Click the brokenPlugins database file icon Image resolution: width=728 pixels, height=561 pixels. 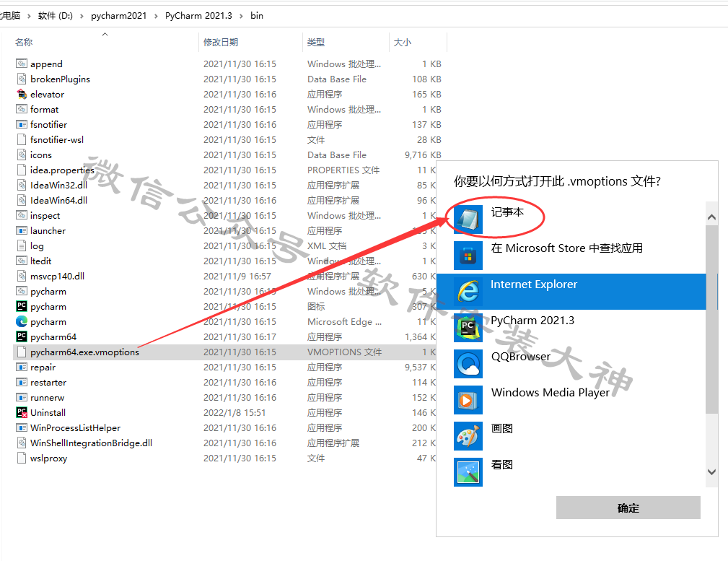tap(22, 79)
